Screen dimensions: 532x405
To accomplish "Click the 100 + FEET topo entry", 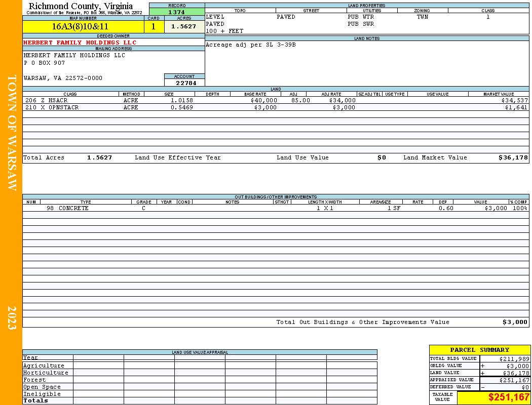I will 224,31.
